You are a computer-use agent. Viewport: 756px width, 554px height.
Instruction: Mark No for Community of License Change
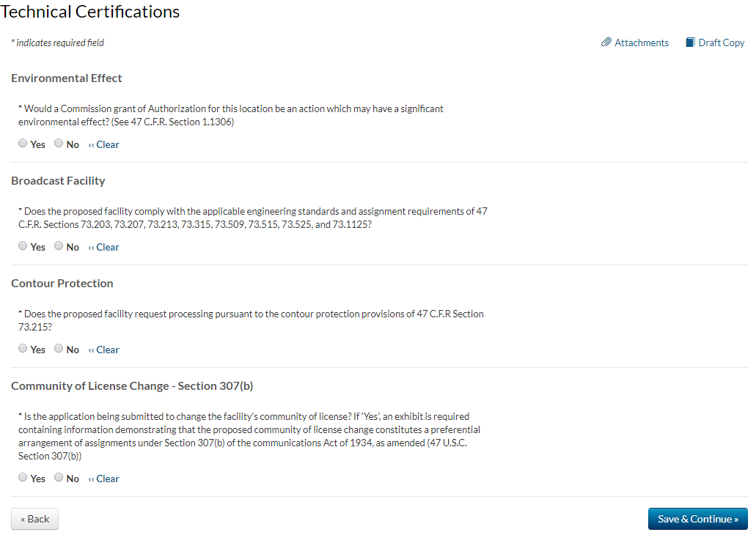(59, 478)
